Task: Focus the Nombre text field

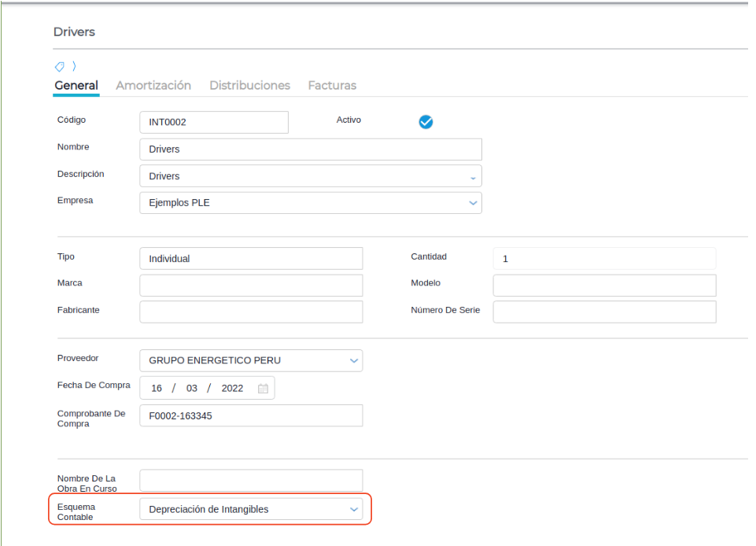Action: [x=310, y=149]
